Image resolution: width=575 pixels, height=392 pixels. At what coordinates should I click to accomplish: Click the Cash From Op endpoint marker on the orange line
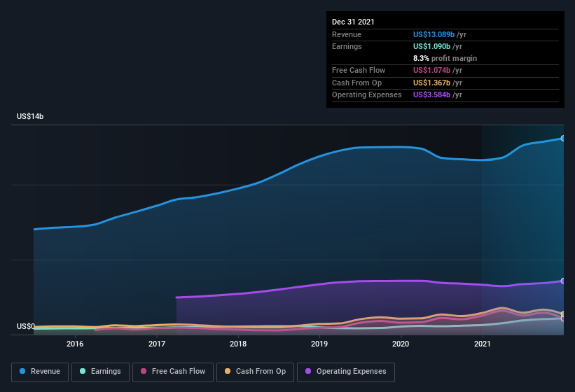(563, 314)
